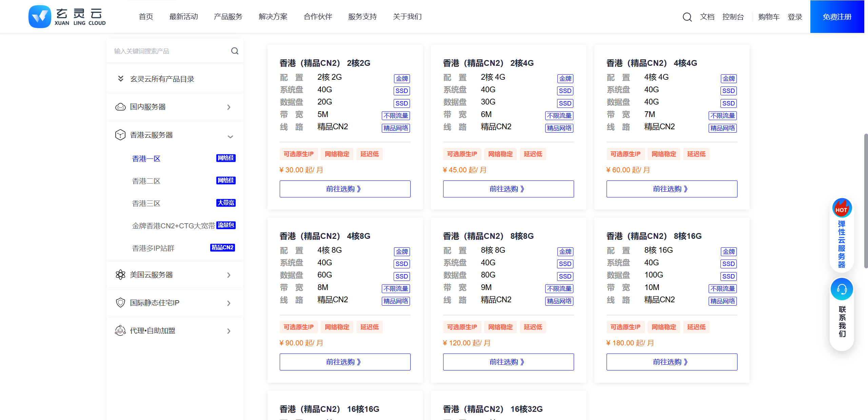Viewport: 868px width, 420px height.
Task: Open the floating HOT 弹性云服务器 icon
Action: point(842,208)
